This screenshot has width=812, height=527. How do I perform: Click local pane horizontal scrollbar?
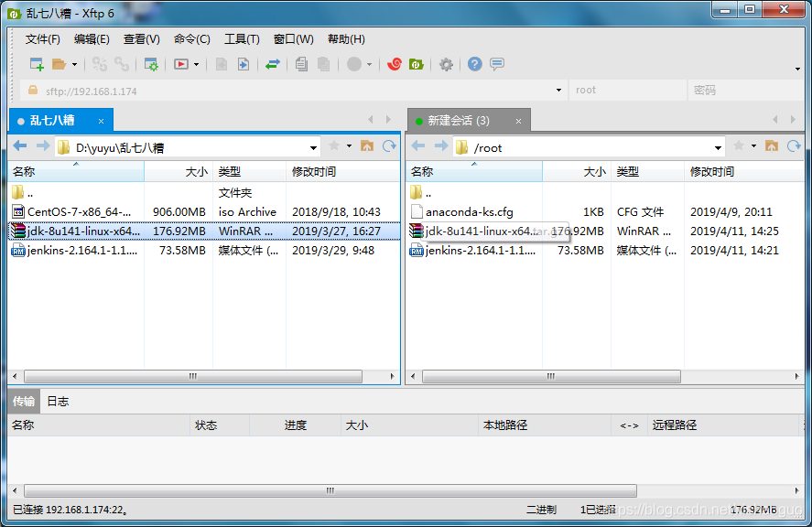coord(192,376)
